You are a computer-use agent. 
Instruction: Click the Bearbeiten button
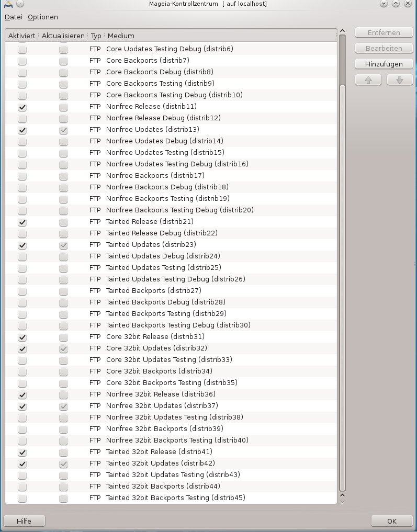pos(384,48)
